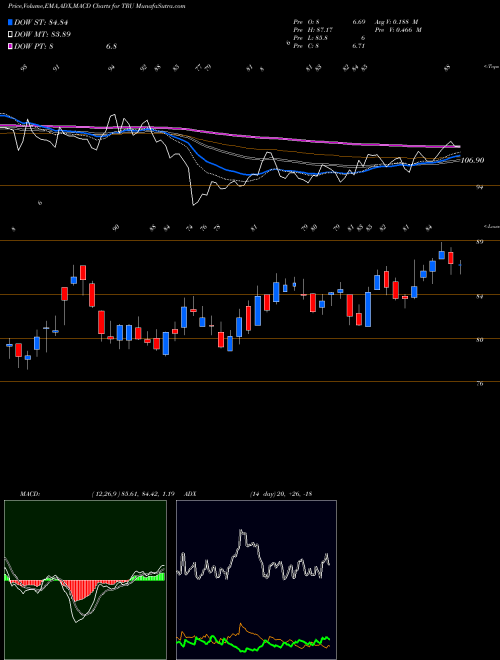Click the 84 axis label on candlestick chart
The image size is (500, 660).
[480, 297]
